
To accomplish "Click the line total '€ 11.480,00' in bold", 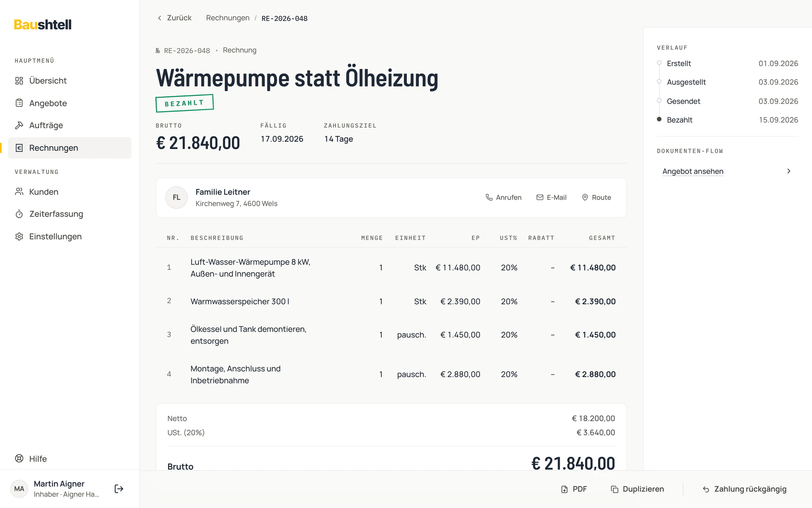I will [x=593, y=268].
